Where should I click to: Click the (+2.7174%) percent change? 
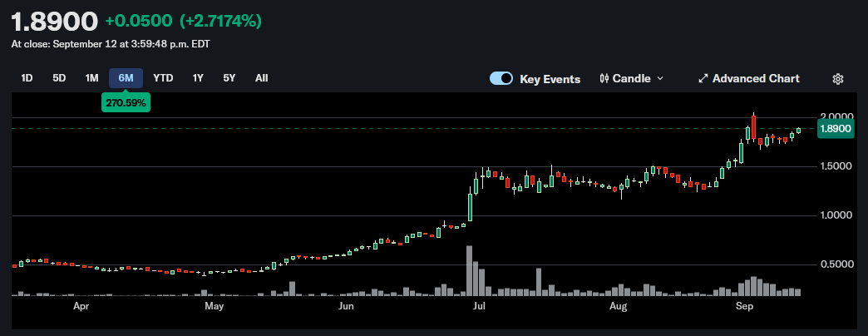pos(220,22)
